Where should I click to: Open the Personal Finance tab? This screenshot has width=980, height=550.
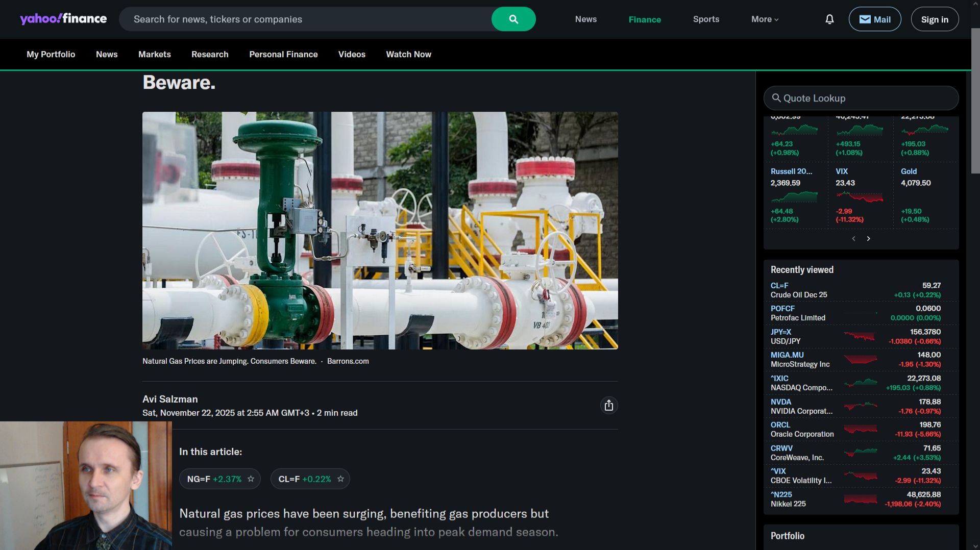[283, 54]
